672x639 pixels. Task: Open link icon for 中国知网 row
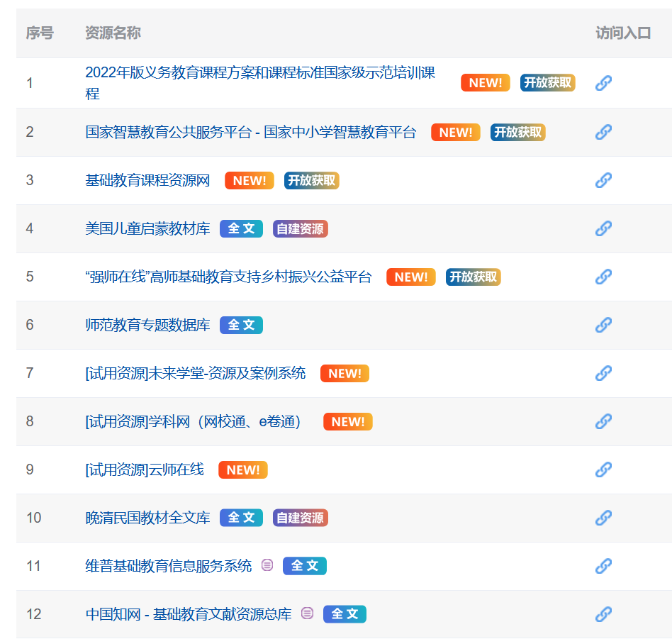pos(603,614)
